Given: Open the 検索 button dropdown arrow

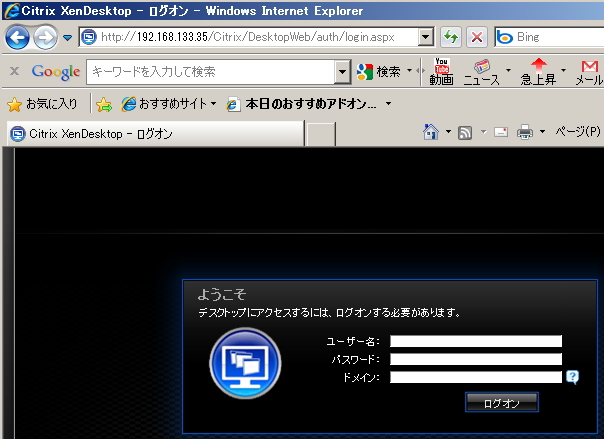Looking at the screenshot, I should (x=409, y=70).
